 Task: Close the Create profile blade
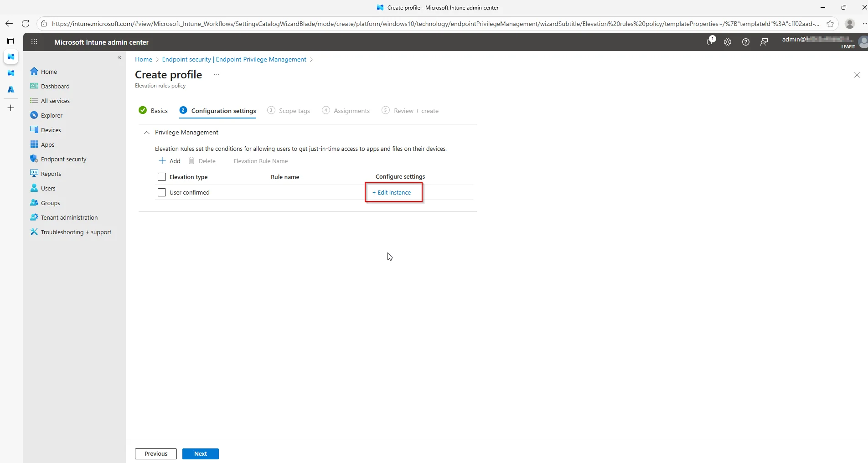[x=857, y=75]
